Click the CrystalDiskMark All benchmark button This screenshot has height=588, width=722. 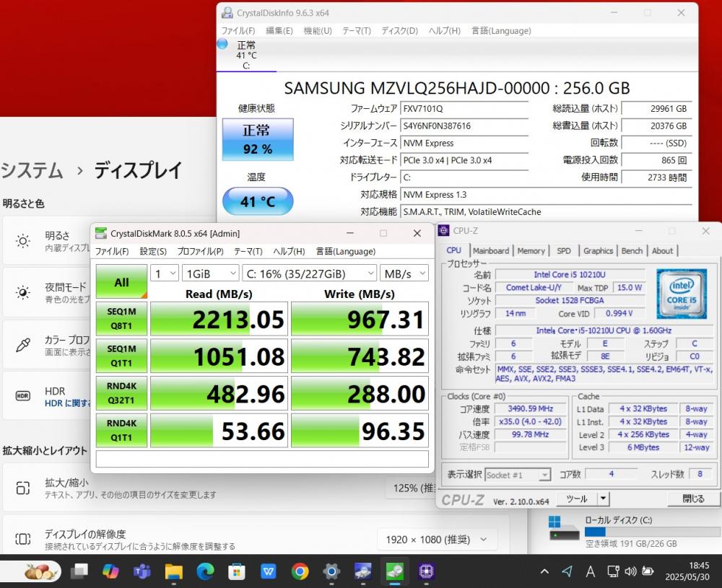click(x=121, y=281)
